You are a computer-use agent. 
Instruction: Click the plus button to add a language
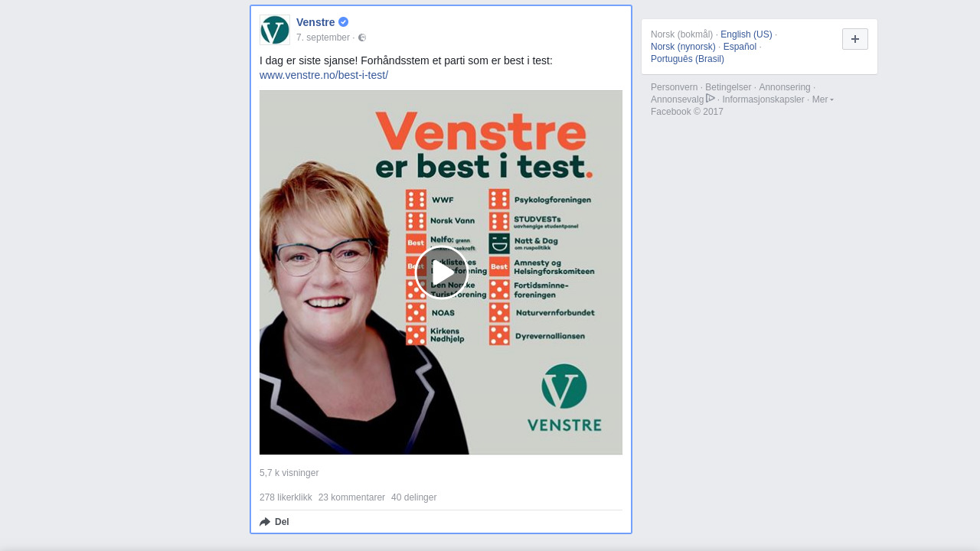855,39
